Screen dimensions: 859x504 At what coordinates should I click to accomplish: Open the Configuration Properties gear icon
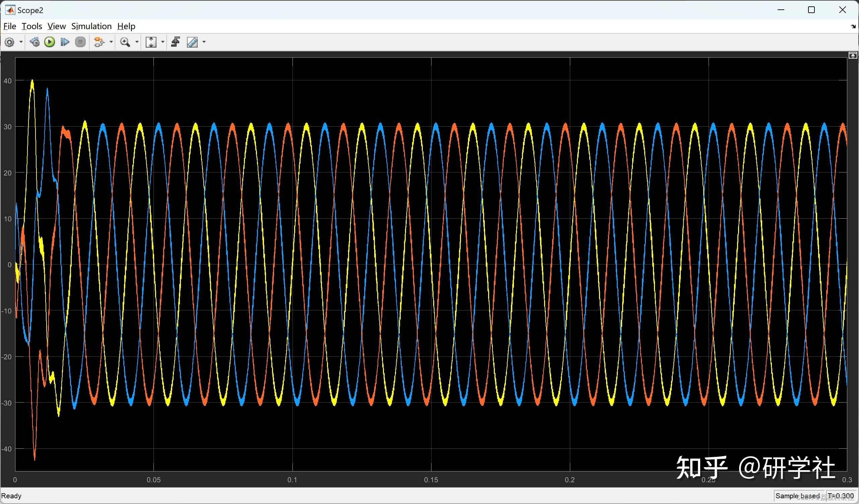9,42
